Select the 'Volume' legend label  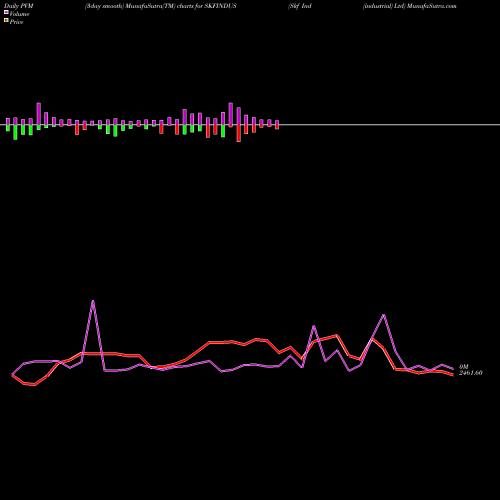click(19, 14)
